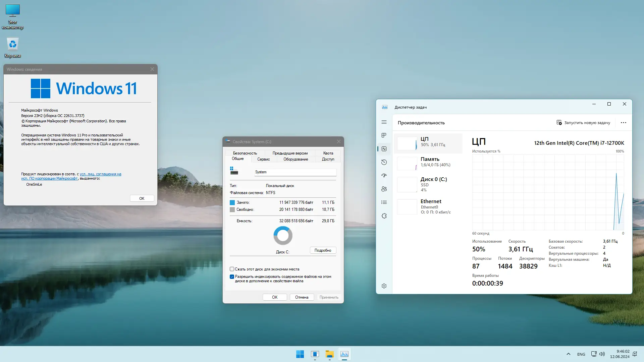Uncheck allow indexing file contents checkbox
The width and height of the screenshot is (644, 362).
coord(232,277)
